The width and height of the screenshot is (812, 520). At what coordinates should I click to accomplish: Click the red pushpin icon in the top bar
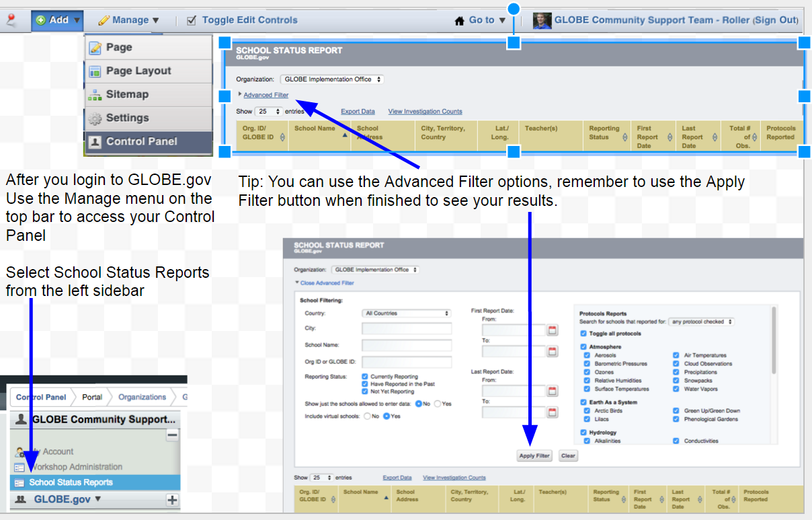click(10, 20)
